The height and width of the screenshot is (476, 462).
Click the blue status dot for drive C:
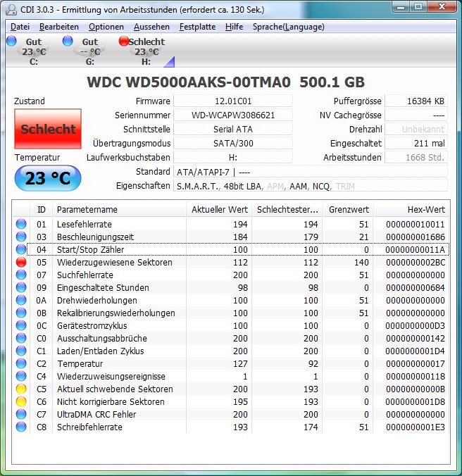(11, 41)
